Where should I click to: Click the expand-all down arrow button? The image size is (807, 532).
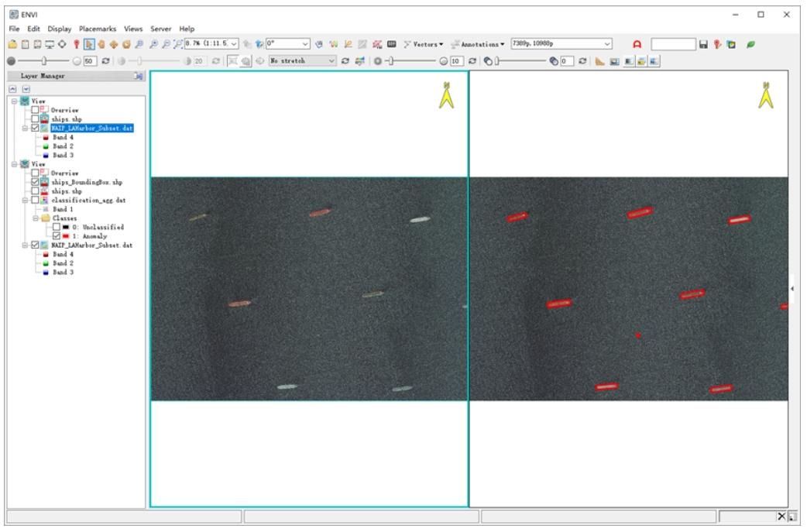26,89
